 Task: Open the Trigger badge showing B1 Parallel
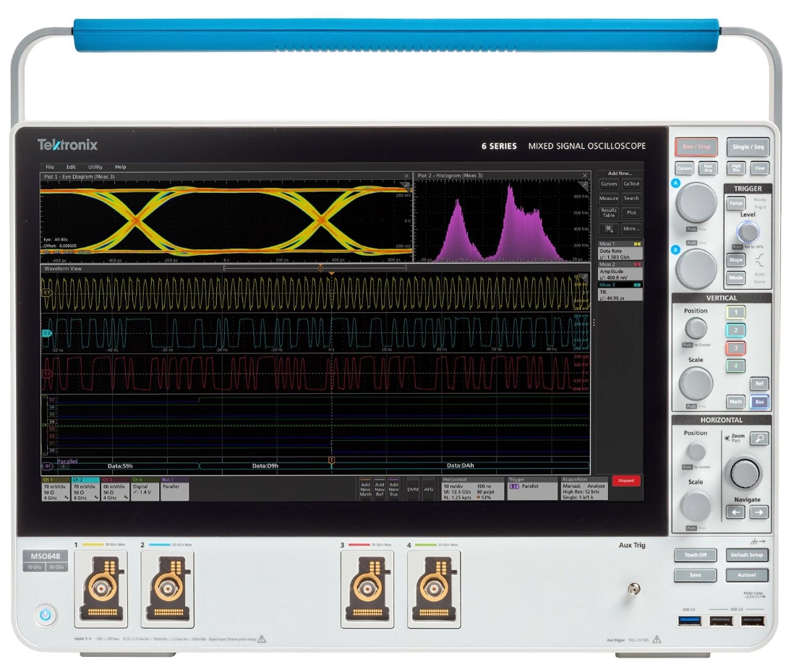pos(524,486)
